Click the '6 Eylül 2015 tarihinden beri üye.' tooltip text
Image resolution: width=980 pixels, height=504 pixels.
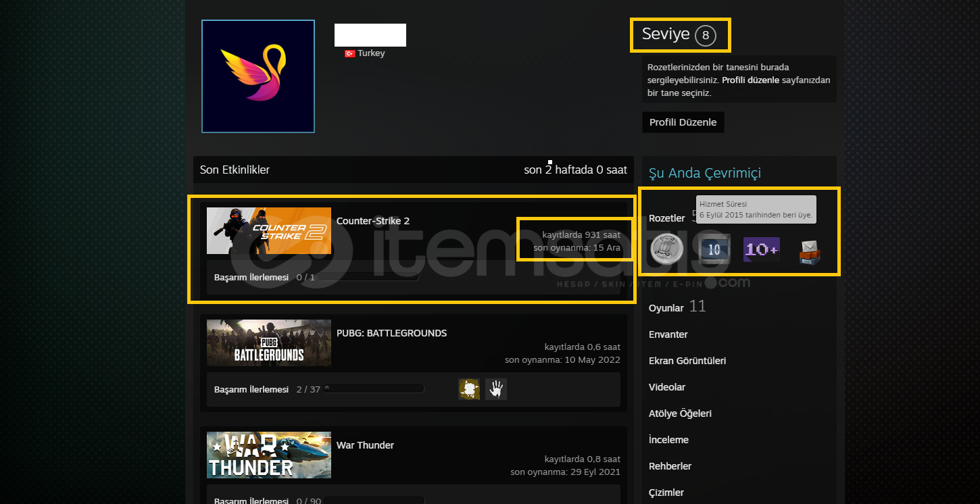click(x=756, y=216)
